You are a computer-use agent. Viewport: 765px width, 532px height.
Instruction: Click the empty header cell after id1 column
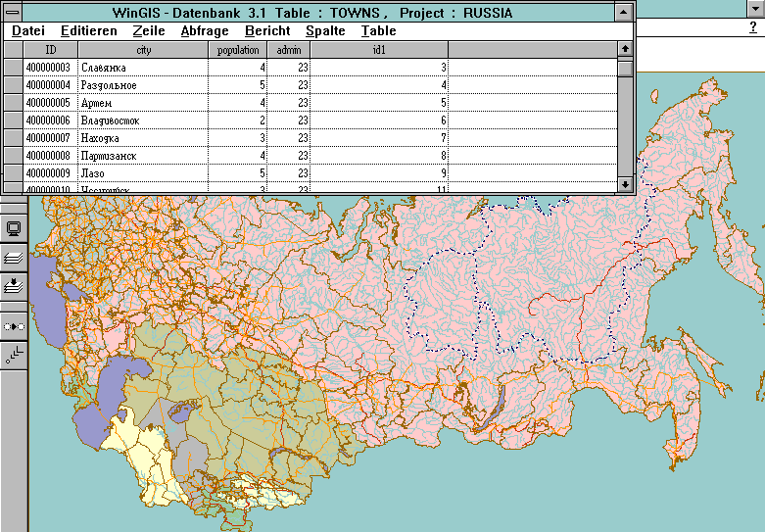(533, 50)
